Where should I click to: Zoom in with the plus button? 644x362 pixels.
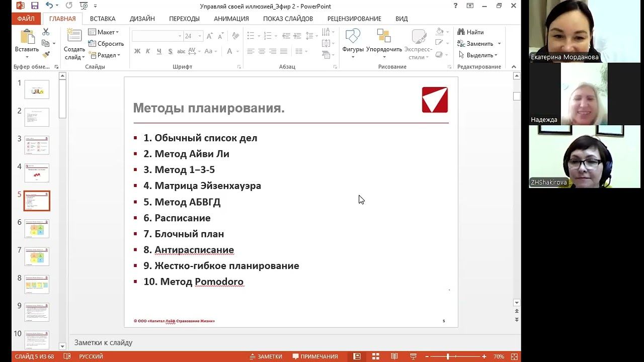click(x=484, y=356)
